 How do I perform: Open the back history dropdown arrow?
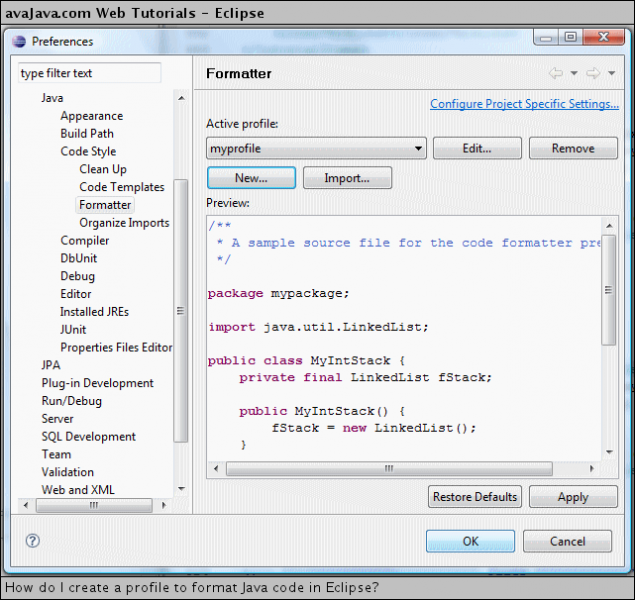[x=574, y=73]
